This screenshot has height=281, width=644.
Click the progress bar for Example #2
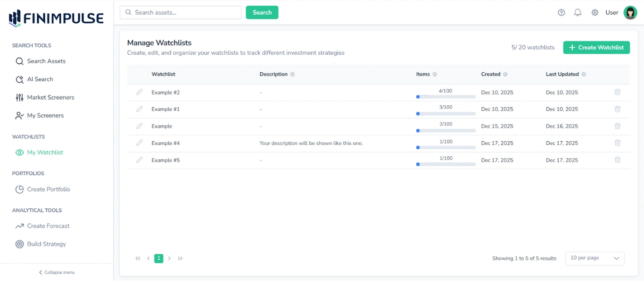446,96
